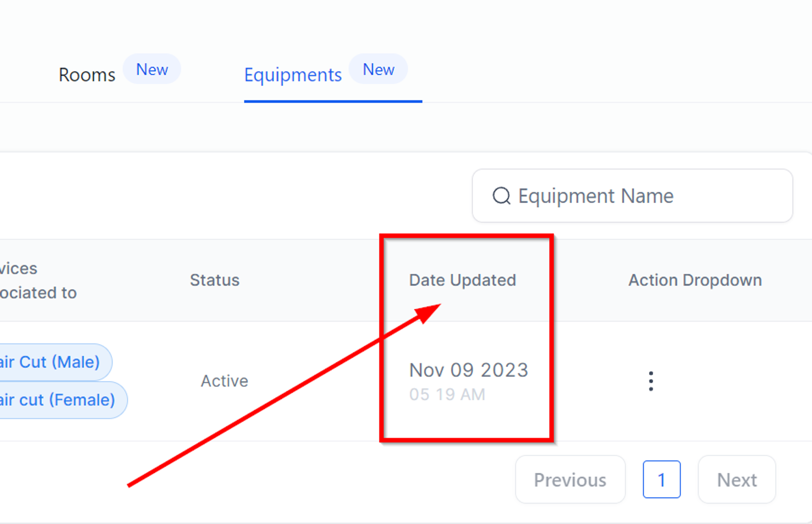Click the 05 19 AM time text
The image size is (812, 524).
tap(447, 394)
